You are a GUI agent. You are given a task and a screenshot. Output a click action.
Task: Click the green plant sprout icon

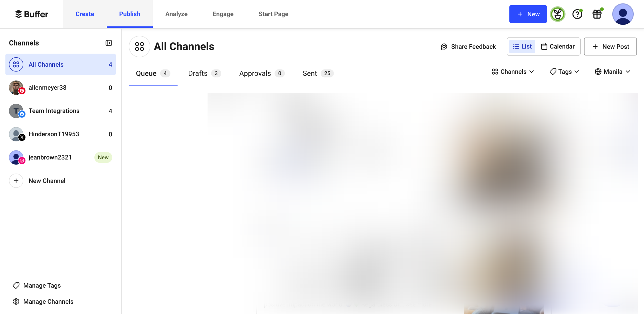[x=557, y=14]
